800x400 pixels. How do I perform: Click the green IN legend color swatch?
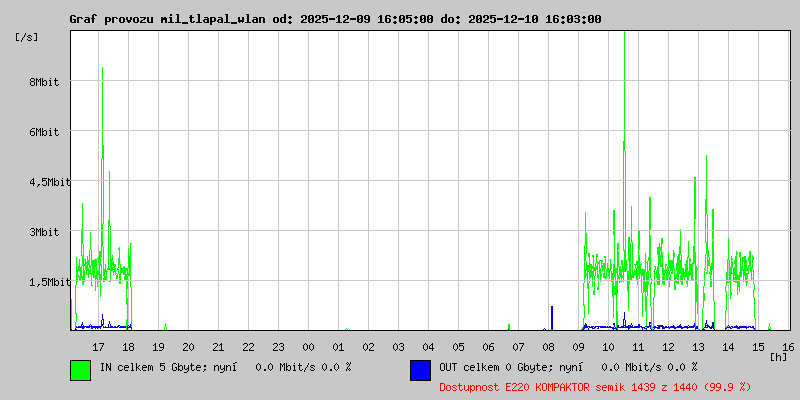[x=81, y=370]
